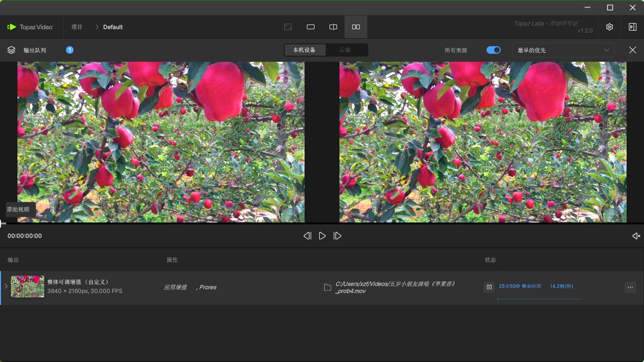The width and height of the screenshot is (644, 362).
Task: Open the 最早的优先 sort dropdown
Action: tap(563, 50)
